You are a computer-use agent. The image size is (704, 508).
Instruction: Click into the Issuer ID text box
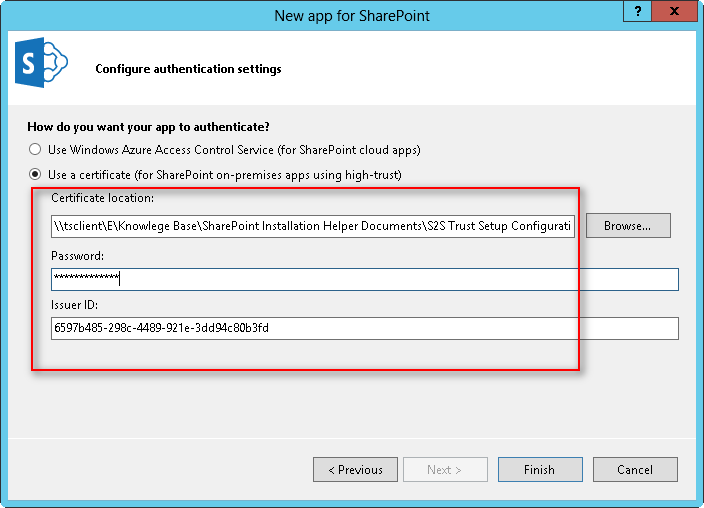click(x=364, y=328)
